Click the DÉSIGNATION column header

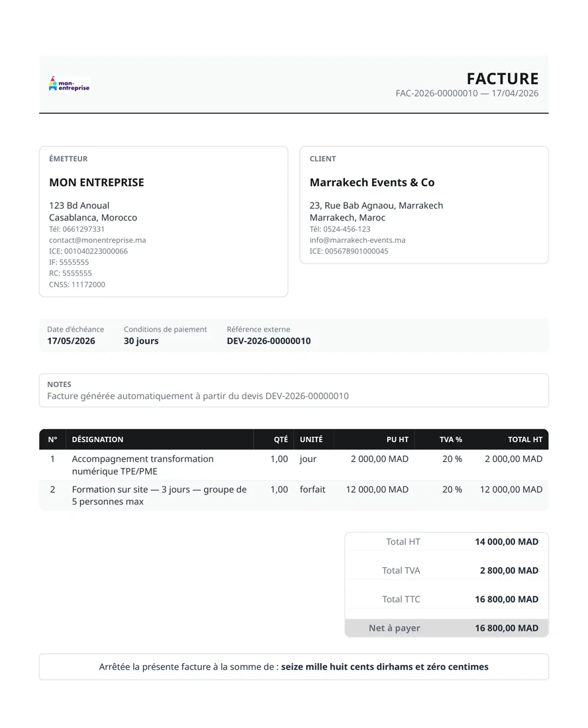click(97, 439)
